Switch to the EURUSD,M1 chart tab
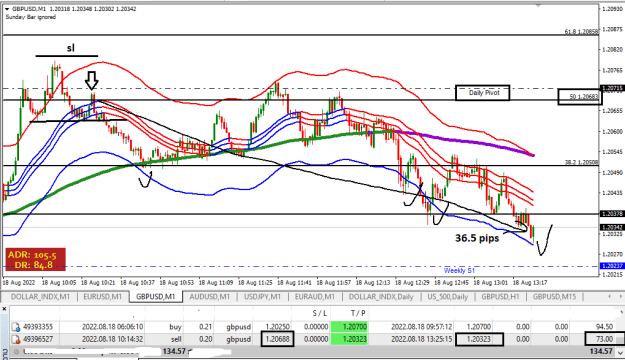The height and width of the screenshot is (360, 625). pyautogui.click(x=102, y=297)
